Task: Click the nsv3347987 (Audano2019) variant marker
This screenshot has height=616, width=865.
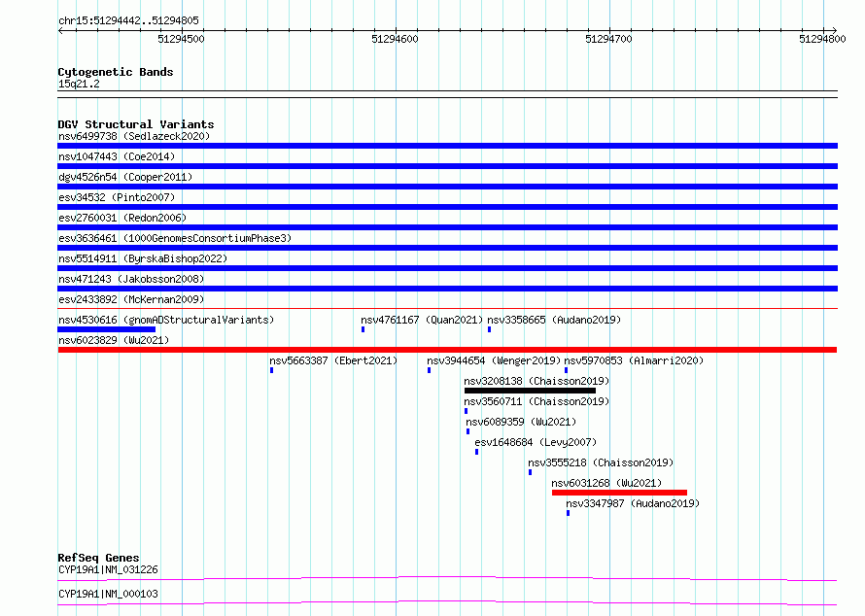Action: pos(569,513)
